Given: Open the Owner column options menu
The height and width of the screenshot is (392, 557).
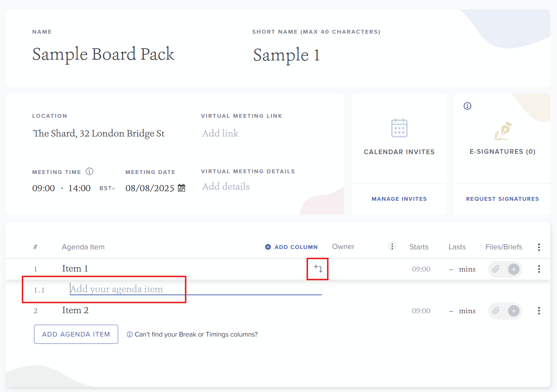Looking at the screenshot, I should (392, 247).
